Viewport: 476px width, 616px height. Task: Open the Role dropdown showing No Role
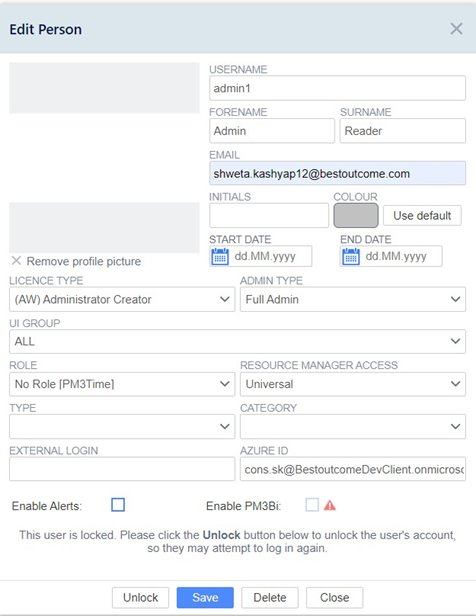point(122,384)
